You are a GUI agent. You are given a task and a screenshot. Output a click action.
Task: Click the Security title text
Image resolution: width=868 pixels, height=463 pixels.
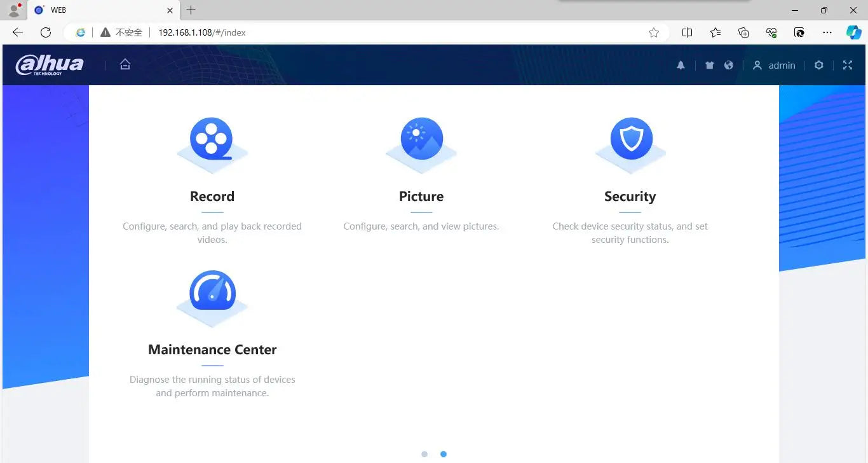[x=630, y=197]
